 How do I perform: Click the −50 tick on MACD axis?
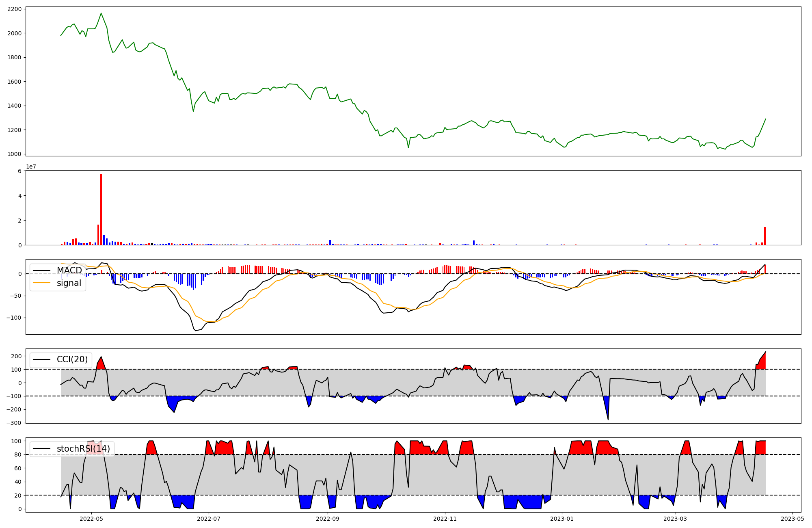point(16,296)
